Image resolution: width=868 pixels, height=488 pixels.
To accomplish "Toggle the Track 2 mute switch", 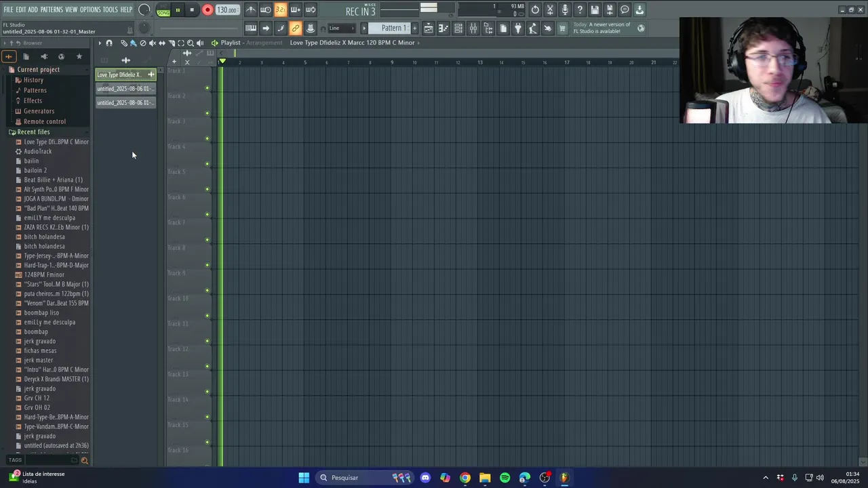I will (208, 113).
